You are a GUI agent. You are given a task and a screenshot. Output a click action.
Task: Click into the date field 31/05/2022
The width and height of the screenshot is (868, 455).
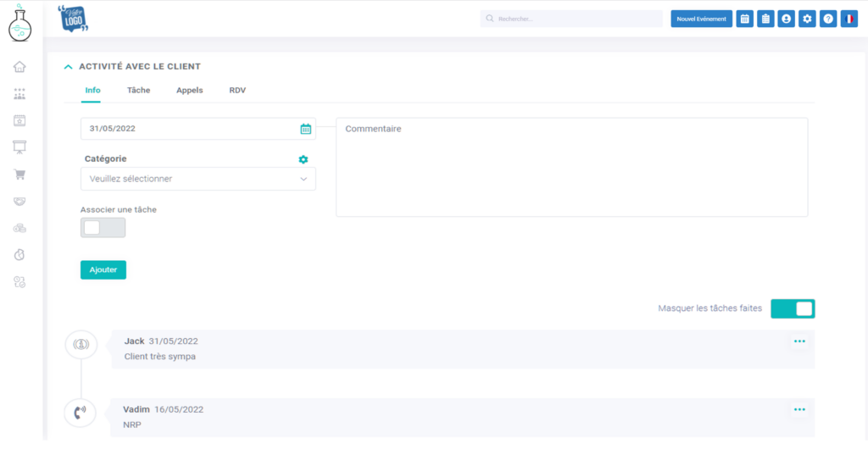coord(198,129)
